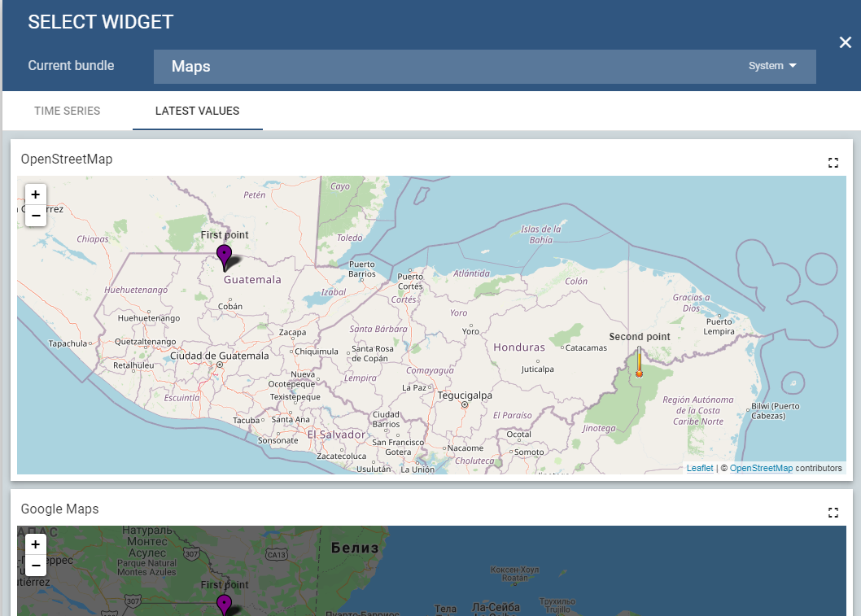Zoom in on the Google Maps widget
The image size is (861, 616).
click(36, 544)
